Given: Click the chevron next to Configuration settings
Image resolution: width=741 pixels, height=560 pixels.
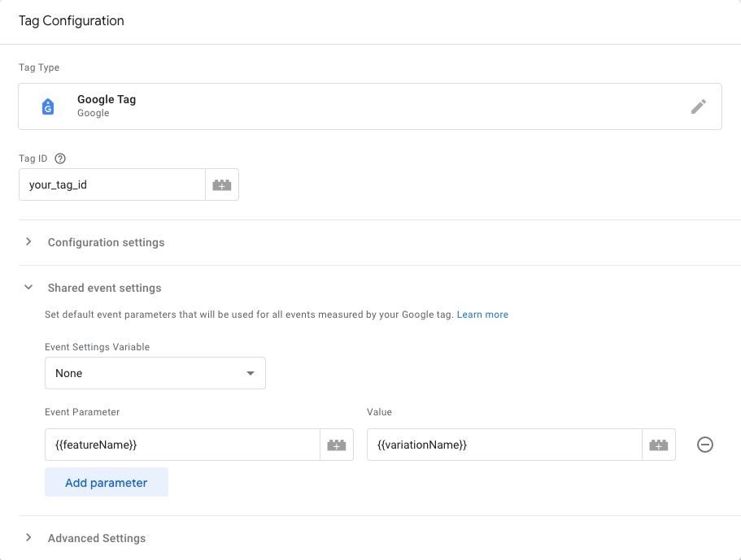Looking at the screenshot, I should (28, 241).
